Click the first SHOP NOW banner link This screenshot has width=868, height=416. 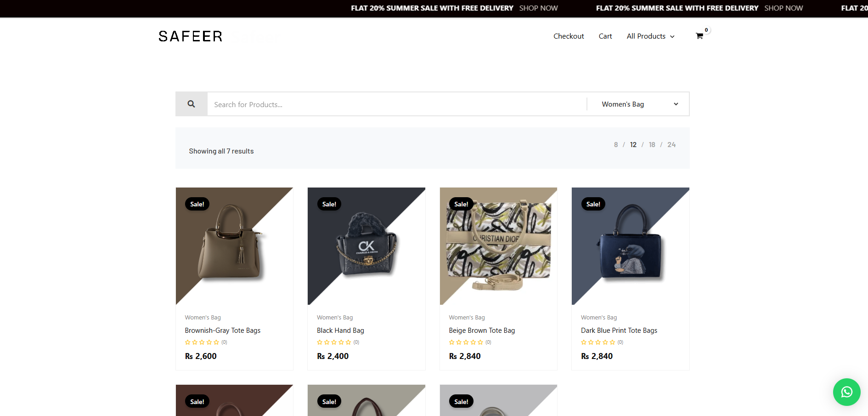[538, 8]
